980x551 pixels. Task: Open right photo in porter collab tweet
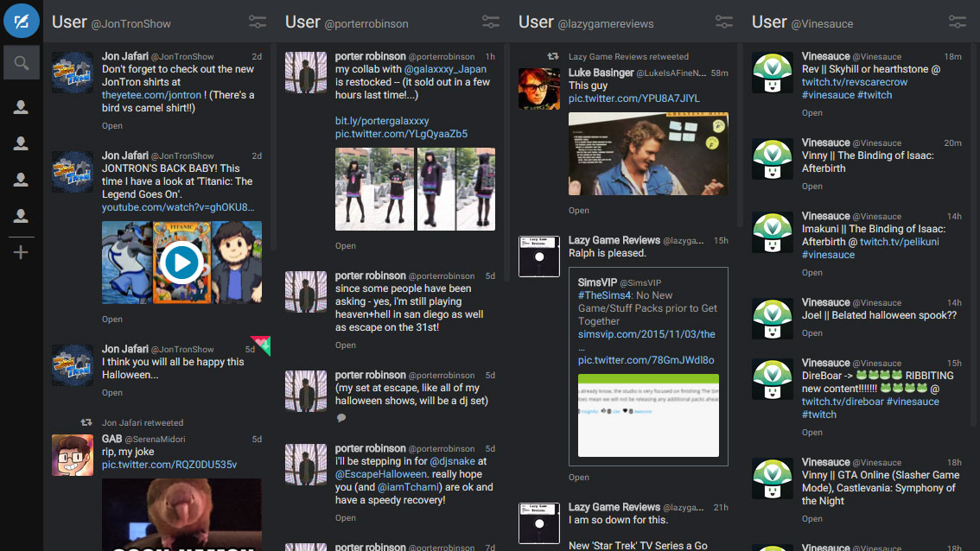[455, 189]
